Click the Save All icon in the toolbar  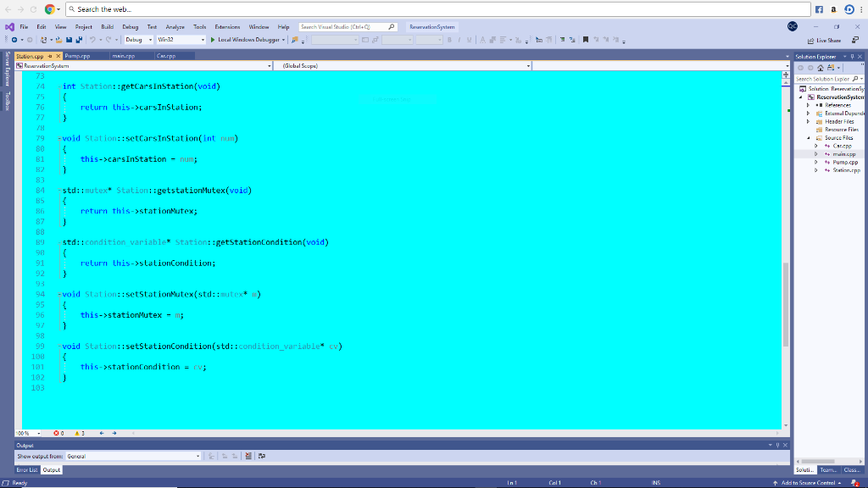80,38
